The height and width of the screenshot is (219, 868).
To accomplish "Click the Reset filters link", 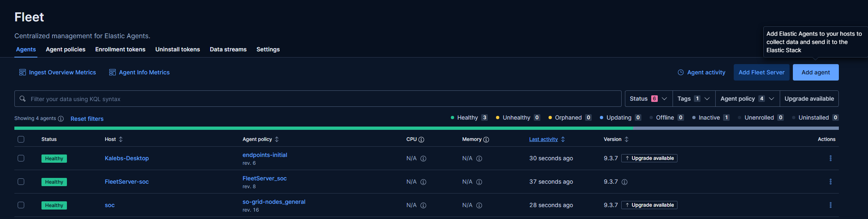I will coord(87,119).
